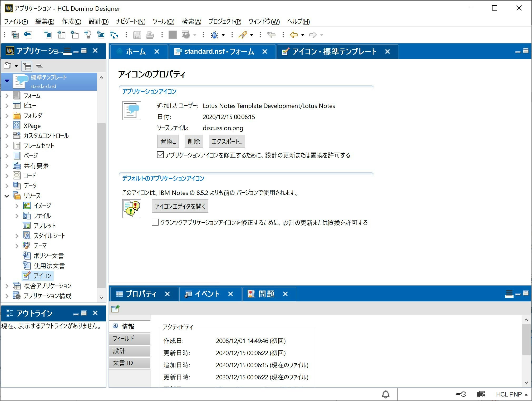
Task: Select the Debug bug icon in toolbar
Action: click(x=215, y=35)
